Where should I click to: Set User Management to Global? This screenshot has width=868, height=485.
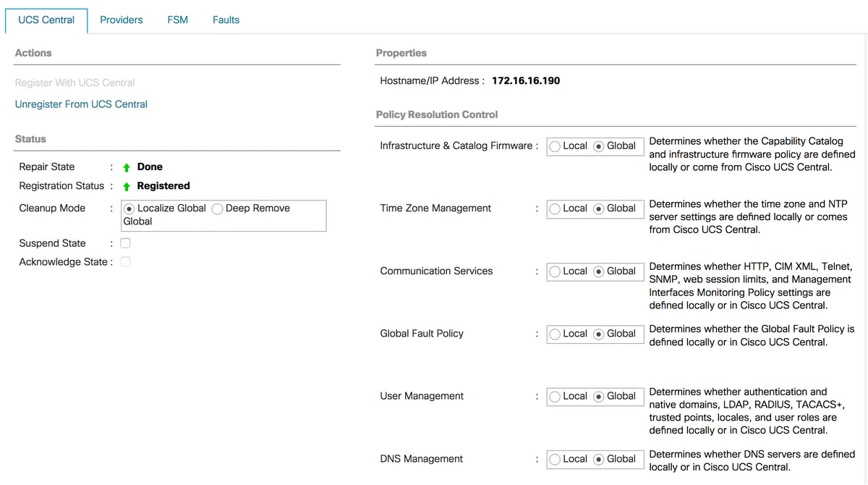(599, 397)
